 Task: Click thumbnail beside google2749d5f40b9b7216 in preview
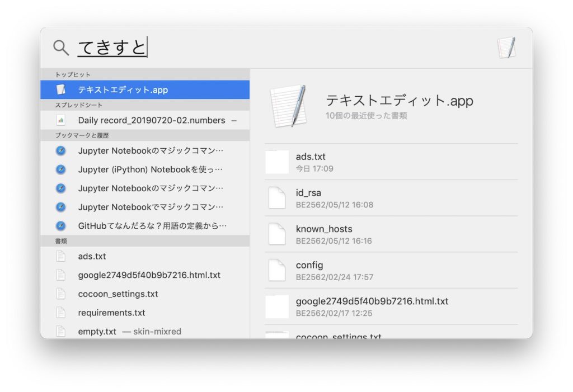[277, 306]
